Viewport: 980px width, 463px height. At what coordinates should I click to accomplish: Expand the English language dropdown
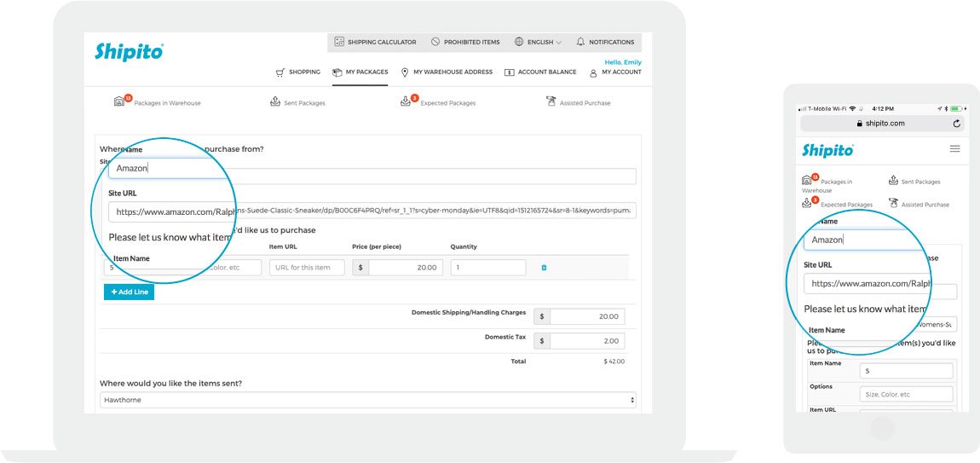pyautogui.click(x=538, y=42)
